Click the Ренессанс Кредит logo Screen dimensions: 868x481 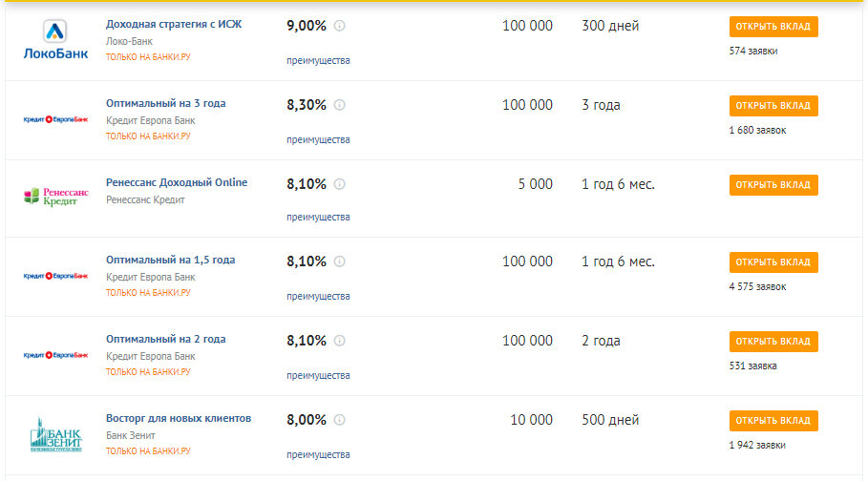(55, 197)
